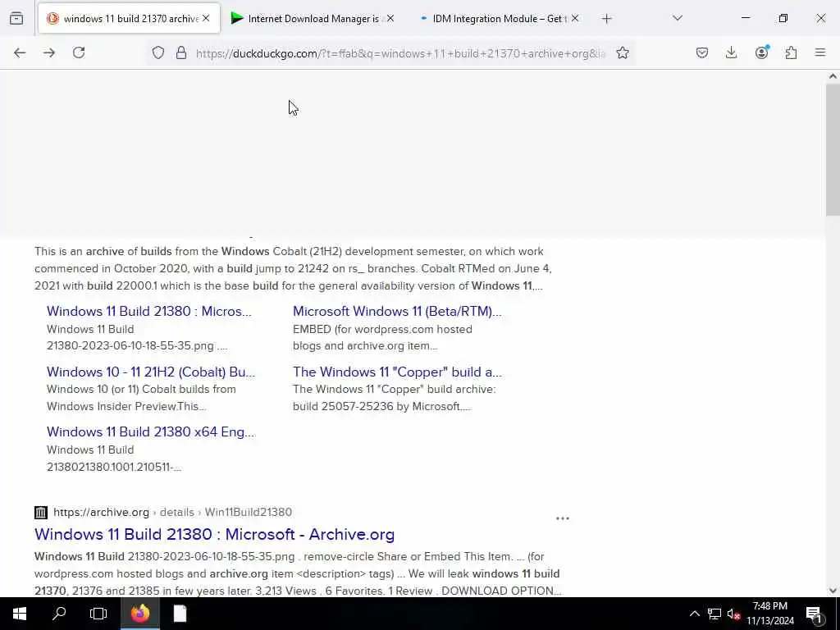
Task: Click scrollbar up arrow
Action: [833, 76]
